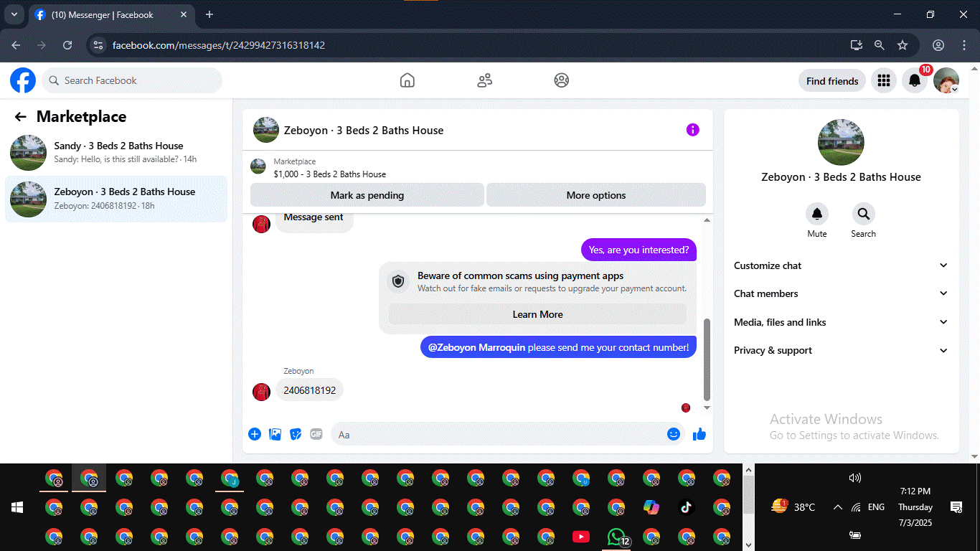
Task: Choose a sticker icon in composer
Action: (x=296, y=434)
